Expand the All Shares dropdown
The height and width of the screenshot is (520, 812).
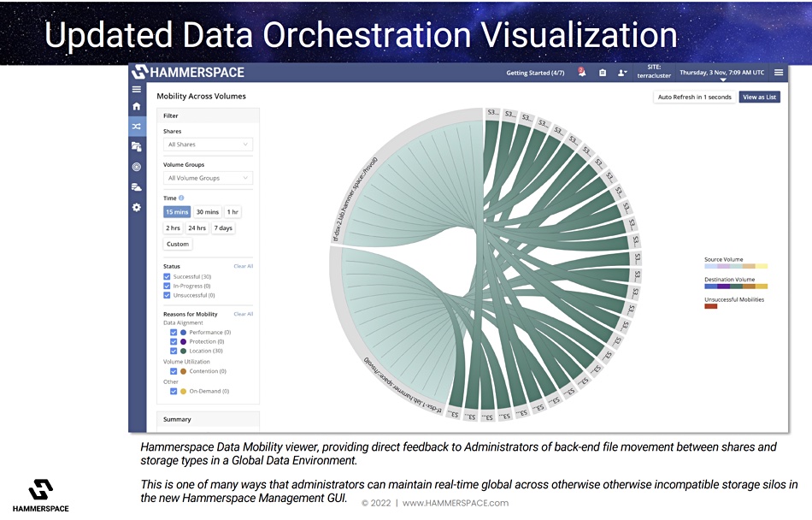[208, 145]
